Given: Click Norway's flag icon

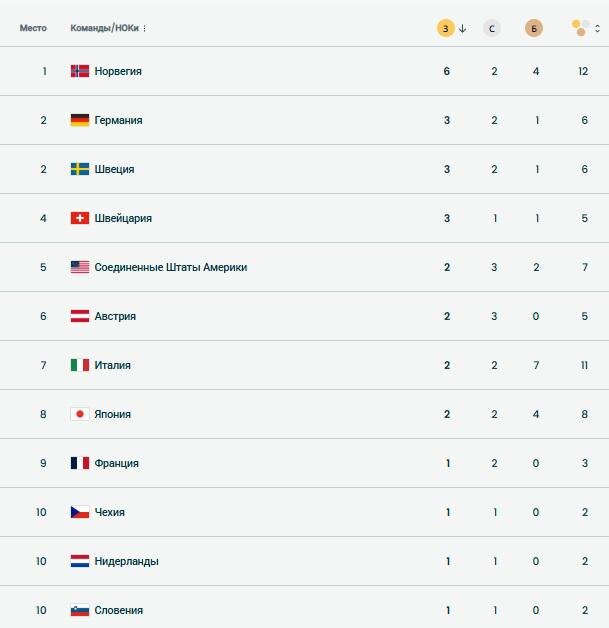Looking at the screenshot, I should pos(80,71).
